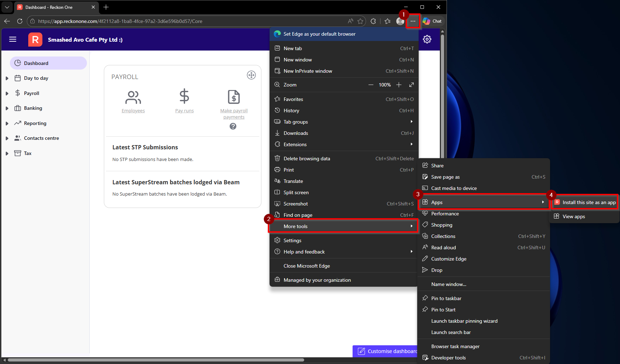Click the address bar URL

[x=120, y=21]
